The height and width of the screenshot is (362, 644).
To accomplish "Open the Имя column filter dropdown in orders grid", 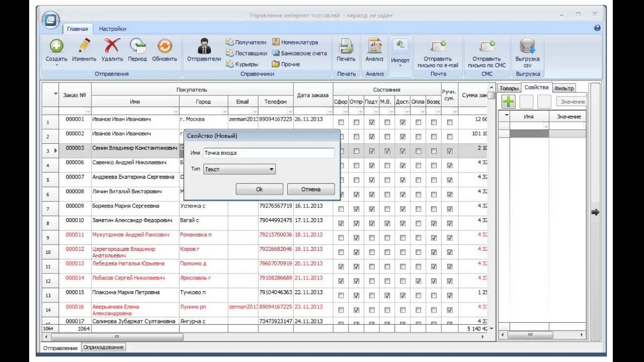I will (x=176, y=111).
